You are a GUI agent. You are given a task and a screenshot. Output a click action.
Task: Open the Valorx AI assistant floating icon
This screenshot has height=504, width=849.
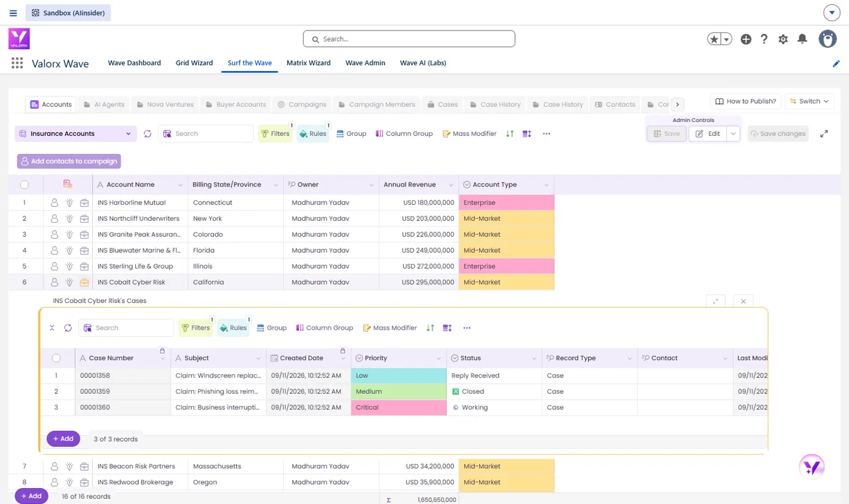pyautogui.click(x=812, y=466)
